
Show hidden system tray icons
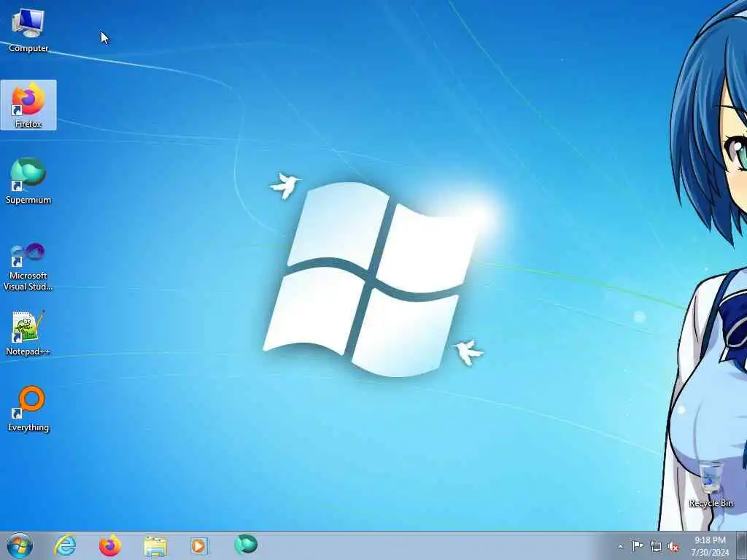[620, 546]
